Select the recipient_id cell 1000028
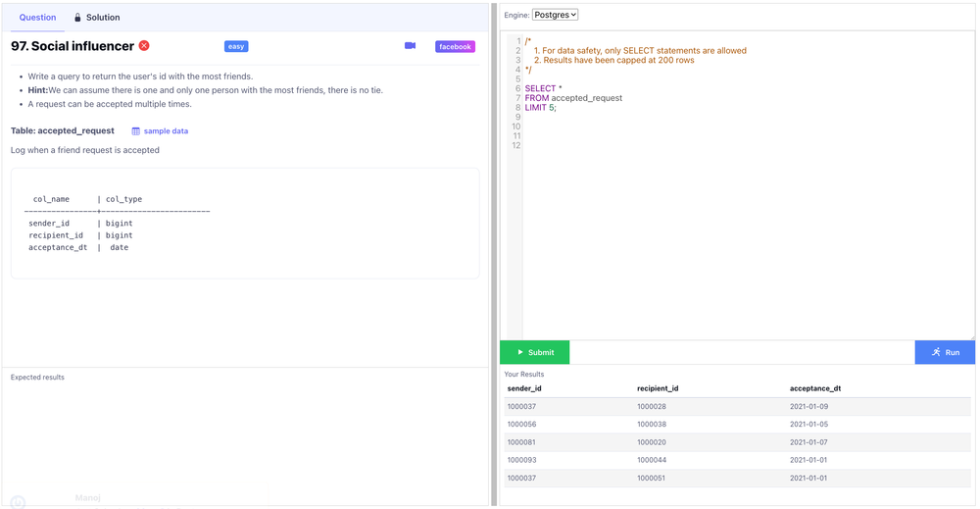The width and height of the screenshot is (980, 509). 652,406
